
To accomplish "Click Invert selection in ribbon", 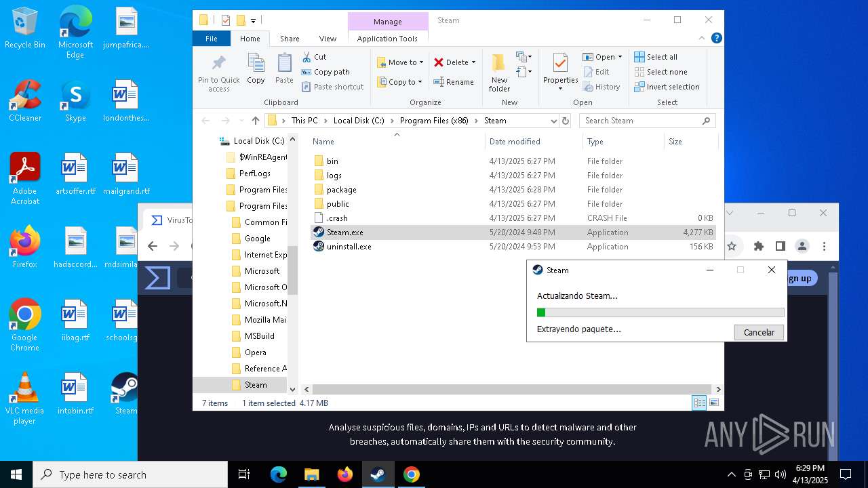I will (667, 87).
